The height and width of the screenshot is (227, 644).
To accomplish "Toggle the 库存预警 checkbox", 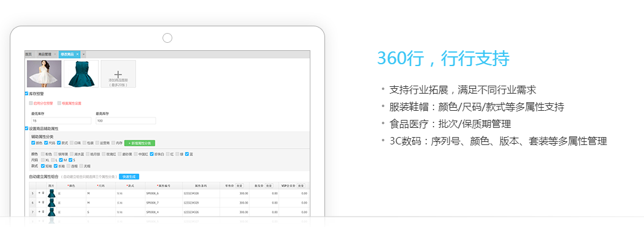I will pyautogui.click(x=27, y=94).
